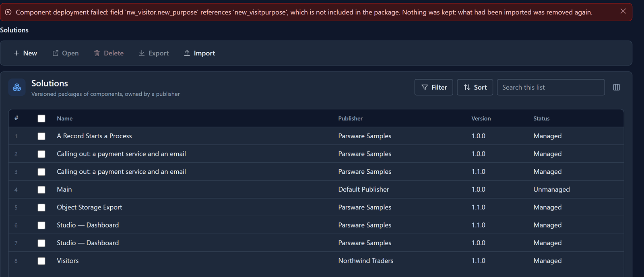Check the Object Storage Export row
Screen dimensions: 644x277
(41, 207)
